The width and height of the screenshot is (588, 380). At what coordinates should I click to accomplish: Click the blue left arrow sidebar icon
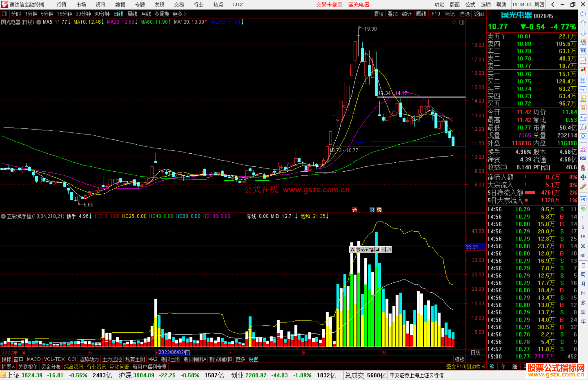click(x=583, y=14)
